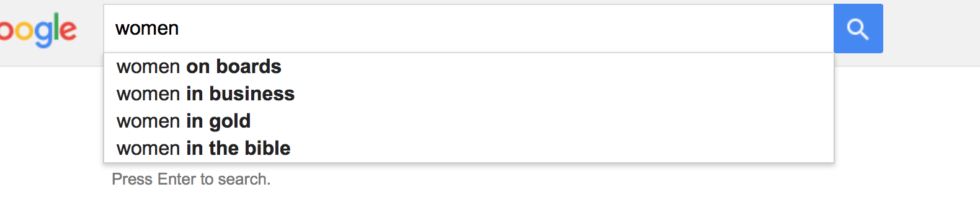Click the bold word "business" in the suggestions list
Screen dimensions: 980x223
[252, 94]
